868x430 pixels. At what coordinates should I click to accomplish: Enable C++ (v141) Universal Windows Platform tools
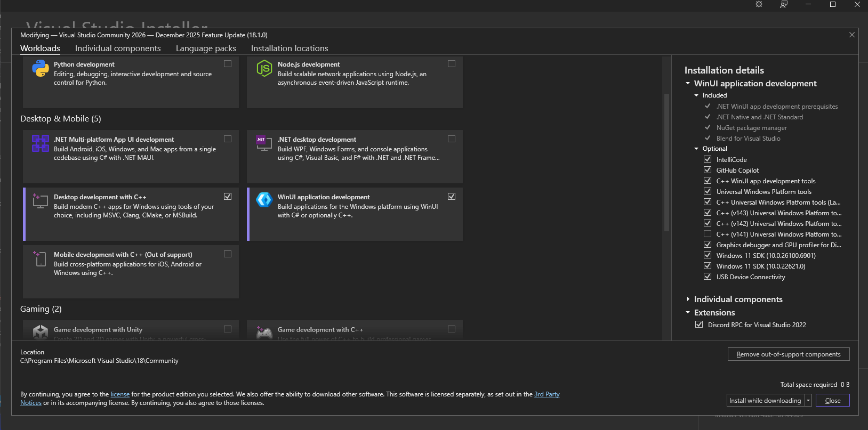pos(708,234)
